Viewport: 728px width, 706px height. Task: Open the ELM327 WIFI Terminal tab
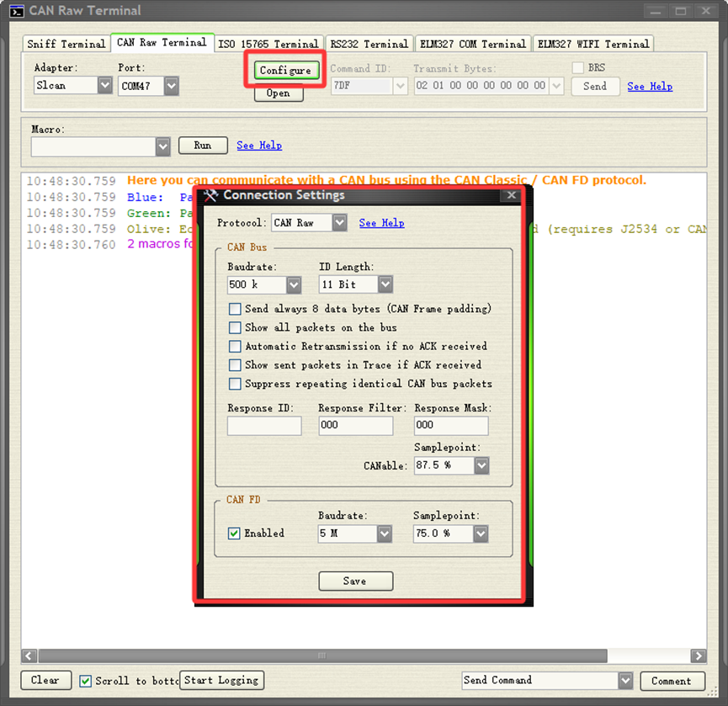click(x=593, y=44)
